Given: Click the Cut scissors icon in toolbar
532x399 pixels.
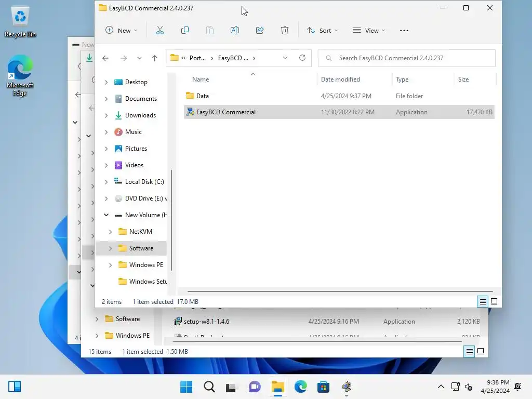Looking at the screenshot, I should [160, 31].
